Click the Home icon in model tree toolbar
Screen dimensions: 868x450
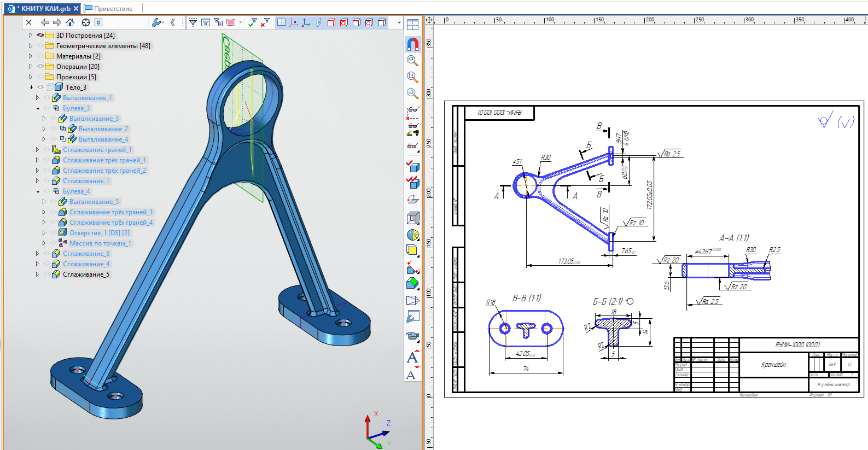pyautogui.click(x=70, y=22)
